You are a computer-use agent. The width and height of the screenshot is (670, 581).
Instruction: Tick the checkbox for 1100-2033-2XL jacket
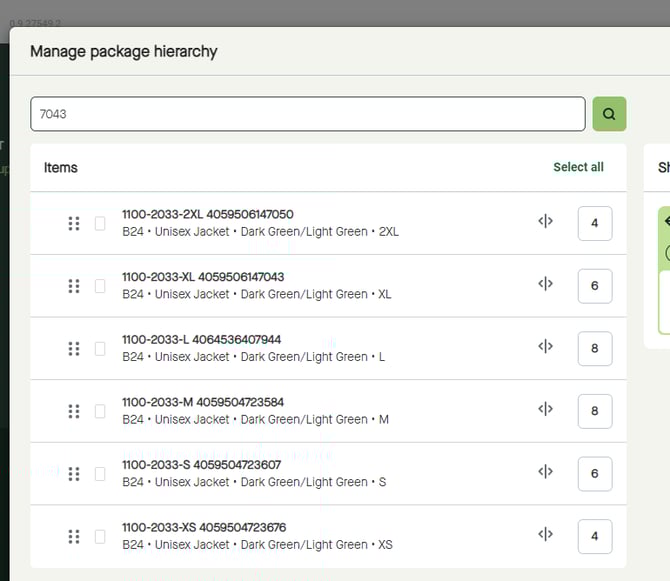point(100,223)
